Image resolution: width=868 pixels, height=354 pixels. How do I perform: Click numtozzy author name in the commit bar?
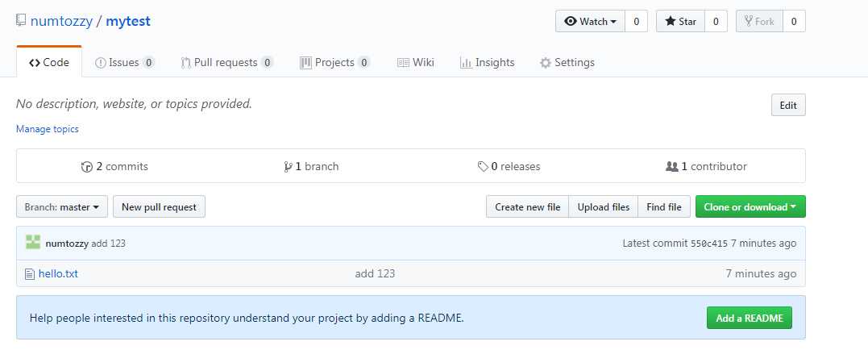(x=67, y=244)
